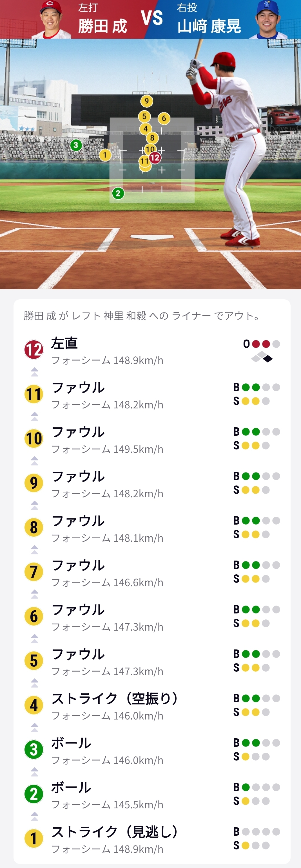Click the base runner diamond icon

point(262,357)
